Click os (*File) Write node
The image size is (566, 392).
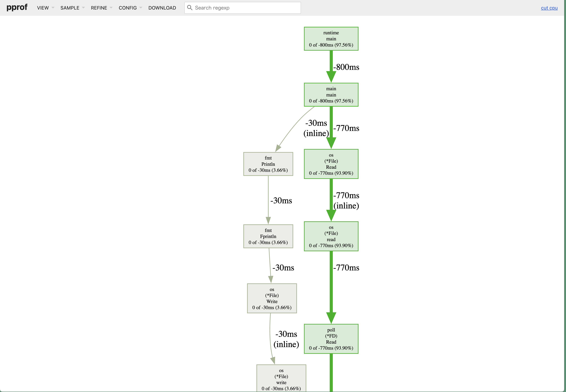click(272, 298)
